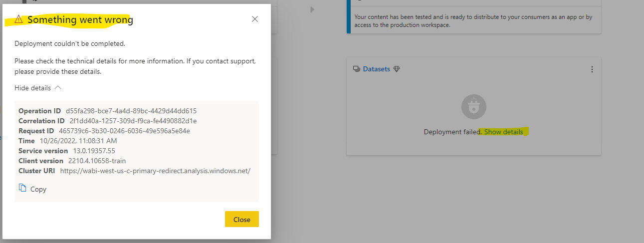Copy technical details using the Copy icon

pos(22,188)
